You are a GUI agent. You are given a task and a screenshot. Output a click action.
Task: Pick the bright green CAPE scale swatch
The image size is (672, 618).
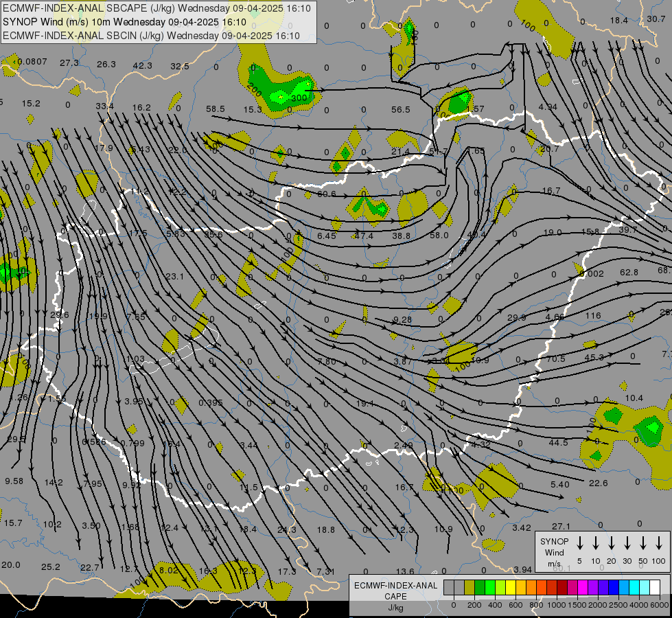pyautogui.click(x=490, y=588)
